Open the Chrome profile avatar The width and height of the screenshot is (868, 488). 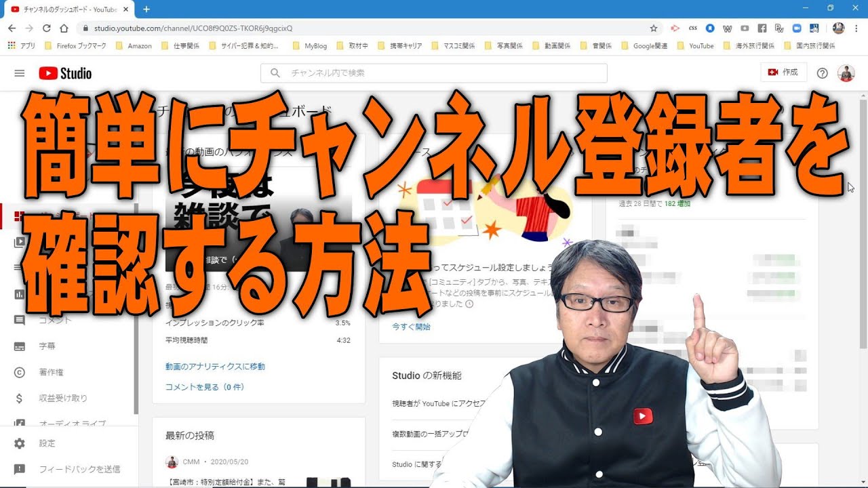(x=839, y=28)
